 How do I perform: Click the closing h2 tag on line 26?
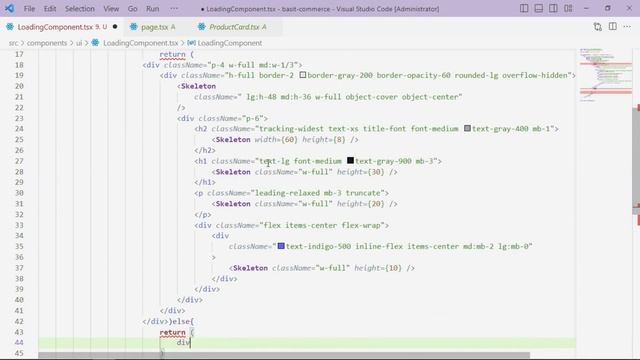[205, 150]
